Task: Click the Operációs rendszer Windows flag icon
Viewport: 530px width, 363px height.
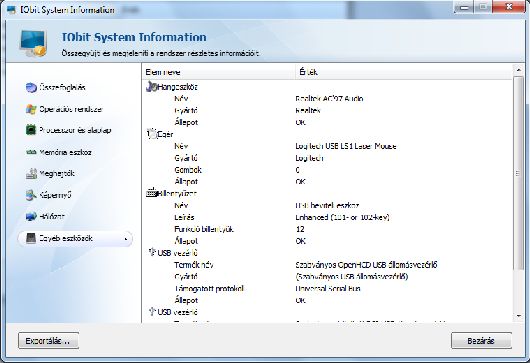Action: 31,109
